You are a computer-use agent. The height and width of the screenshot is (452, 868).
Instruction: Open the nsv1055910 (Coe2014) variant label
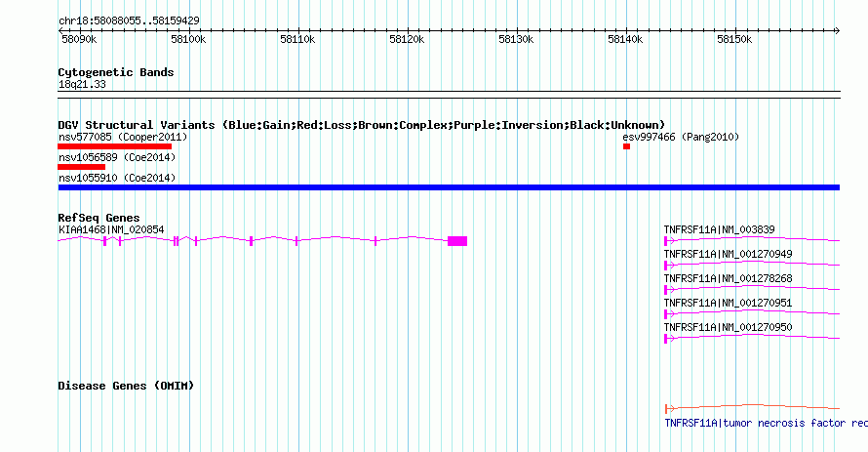coord(117,178)
